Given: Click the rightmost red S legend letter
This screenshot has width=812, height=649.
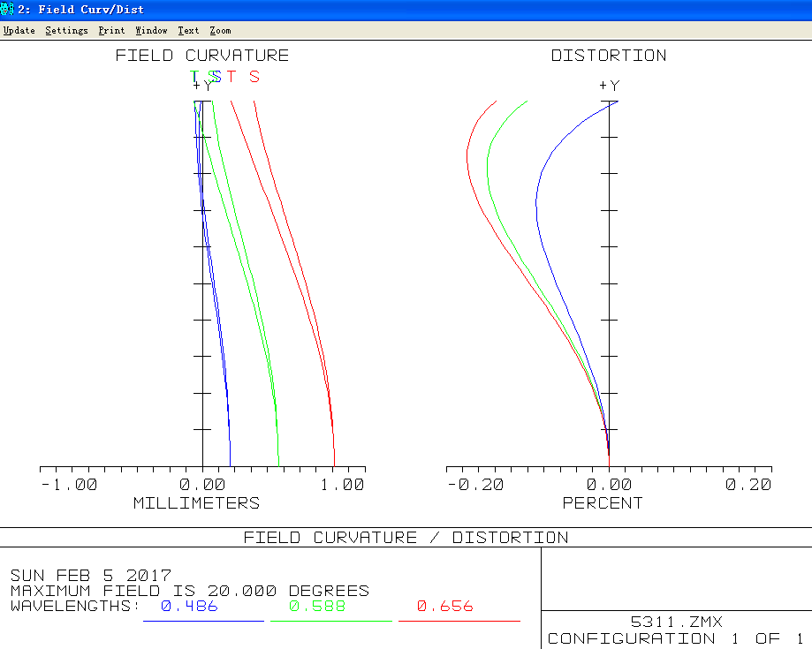Looking at the screenshot, I should click(254, 77).
